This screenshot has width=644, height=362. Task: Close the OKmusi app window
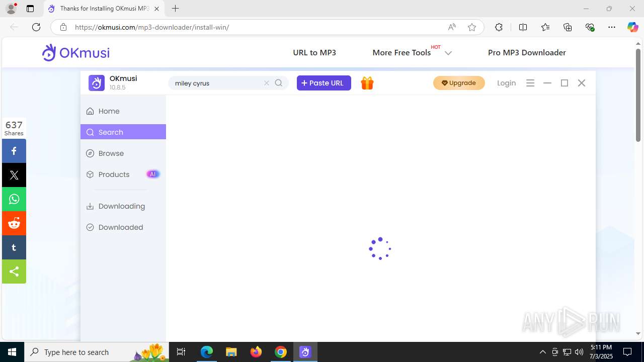(x=582, y=83)
